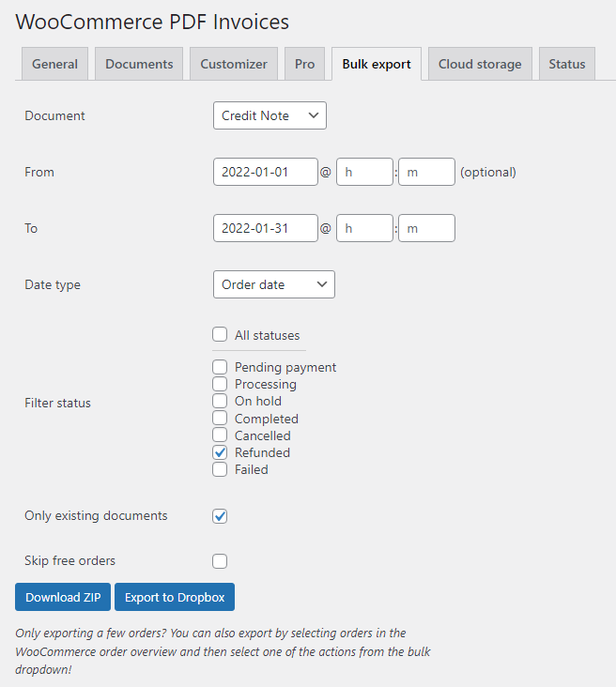
Task: Open the Document type dropdown
Action: [269, 115]
